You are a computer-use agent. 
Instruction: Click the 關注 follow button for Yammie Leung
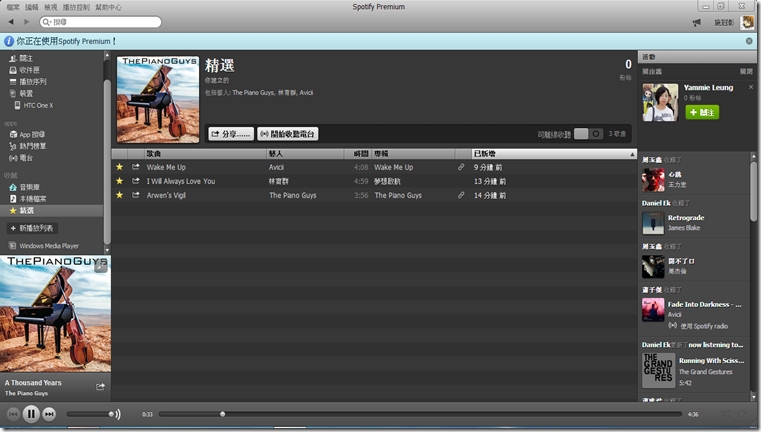(x=702, y=112)
